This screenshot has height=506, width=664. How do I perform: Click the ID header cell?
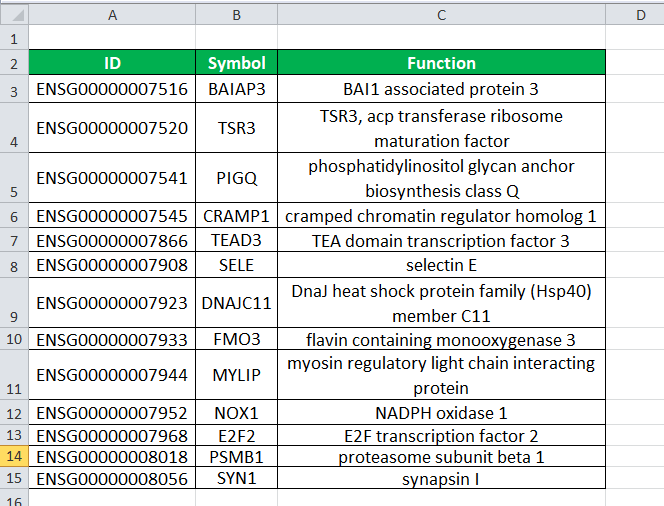click(x=112, y=63)
